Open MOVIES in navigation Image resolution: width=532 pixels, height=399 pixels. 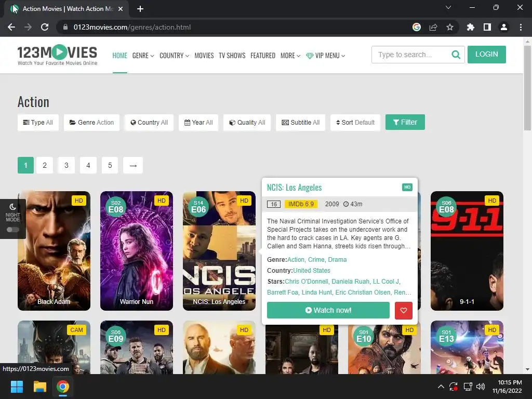tap(204, 56)
